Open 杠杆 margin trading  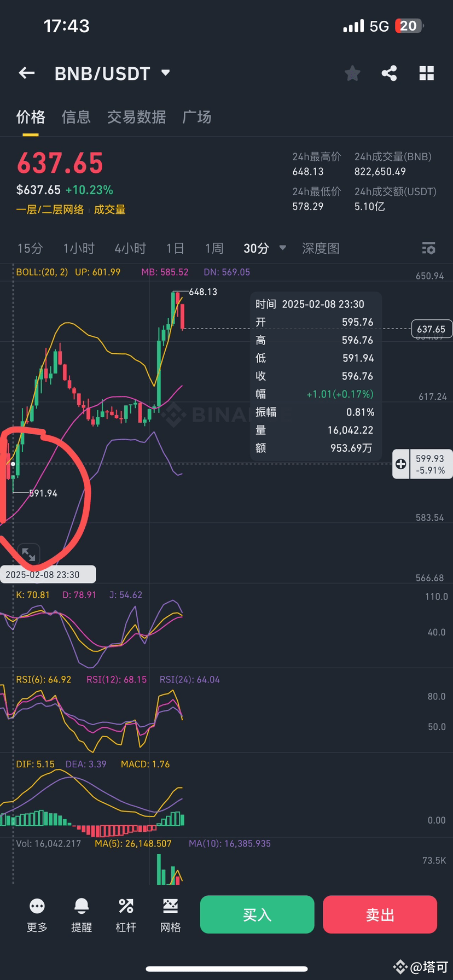[x=126, y=915]
